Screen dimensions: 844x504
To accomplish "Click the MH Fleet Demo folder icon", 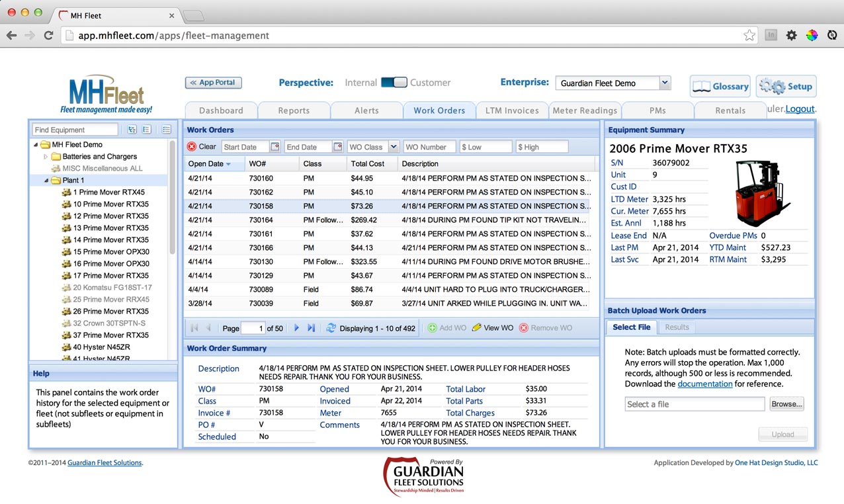I will [45, 145].
